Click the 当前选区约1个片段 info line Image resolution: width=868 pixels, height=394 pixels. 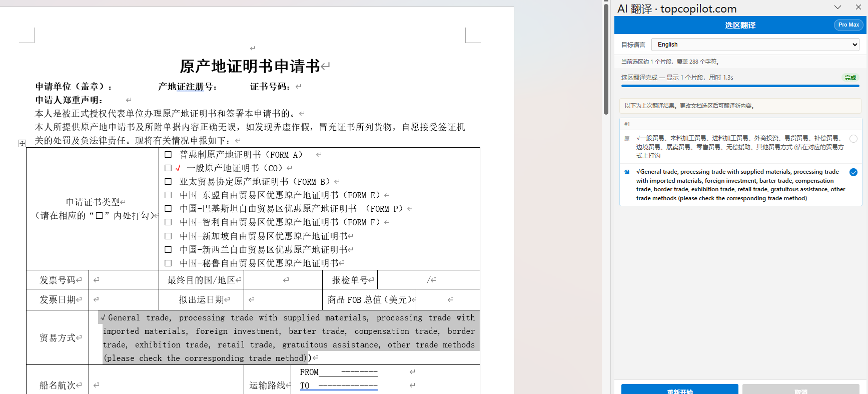[670, 62]
